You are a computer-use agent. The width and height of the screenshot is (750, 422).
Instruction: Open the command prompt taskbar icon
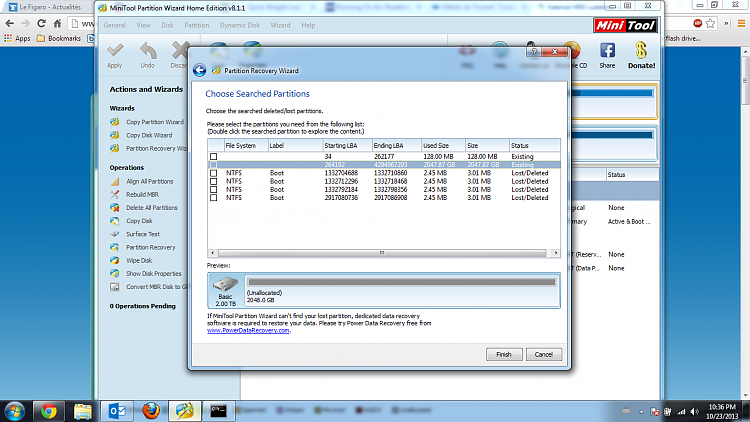[219, 411]
